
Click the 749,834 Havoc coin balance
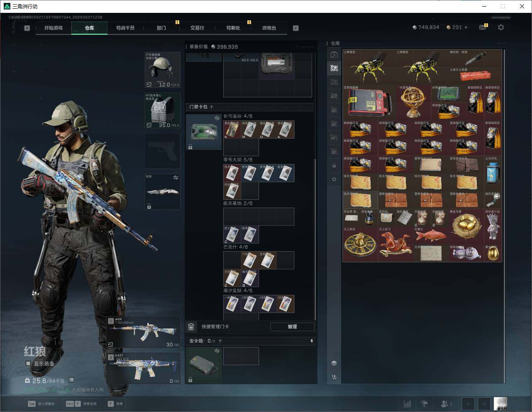(426, 27)
